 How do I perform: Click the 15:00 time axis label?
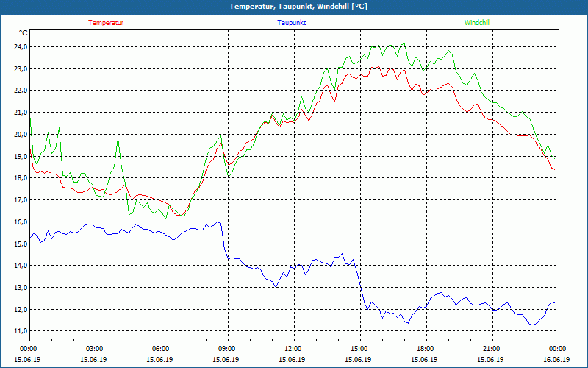(360, 348)
